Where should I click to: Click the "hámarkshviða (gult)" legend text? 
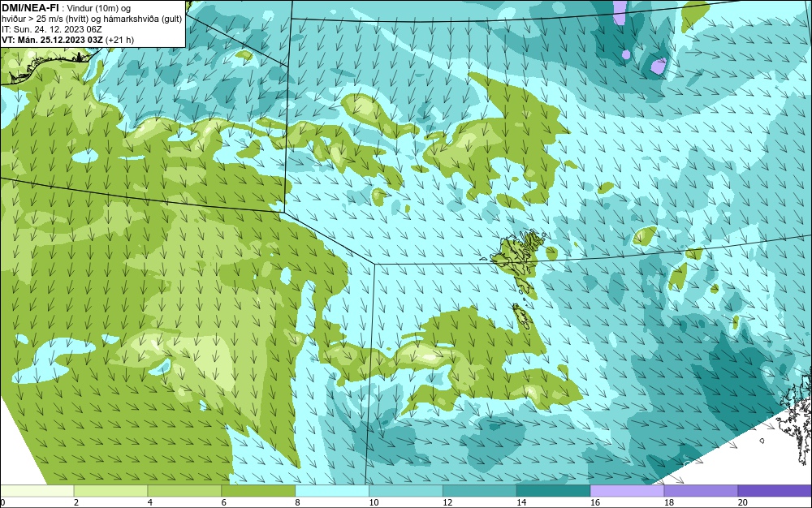pos(141,19)
